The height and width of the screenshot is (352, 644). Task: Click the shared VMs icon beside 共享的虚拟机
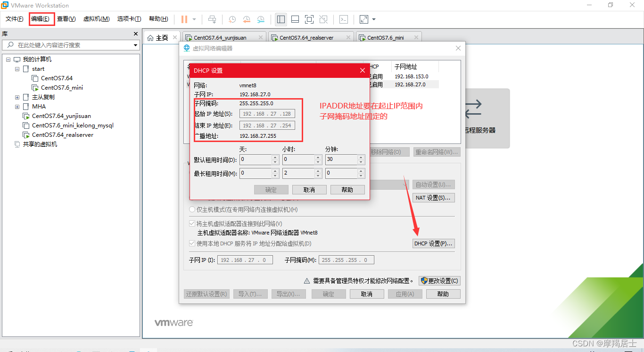click(x=17, y=144)
